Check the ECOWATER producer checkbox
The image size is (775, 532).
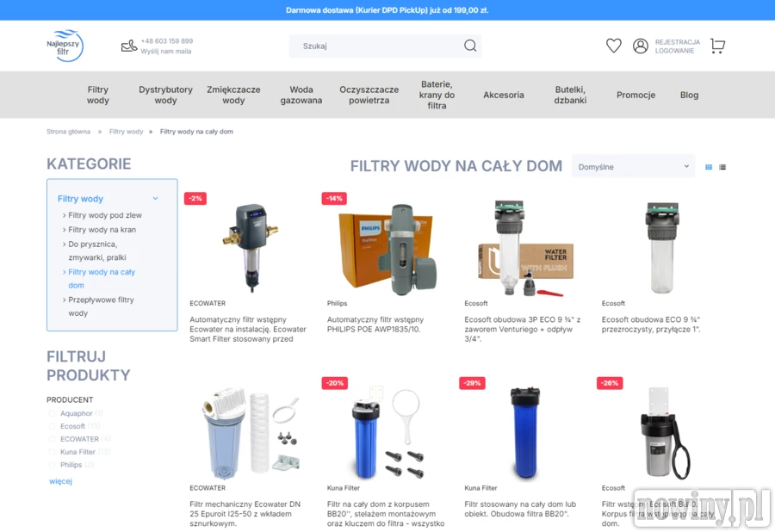[x=52, y=439]
